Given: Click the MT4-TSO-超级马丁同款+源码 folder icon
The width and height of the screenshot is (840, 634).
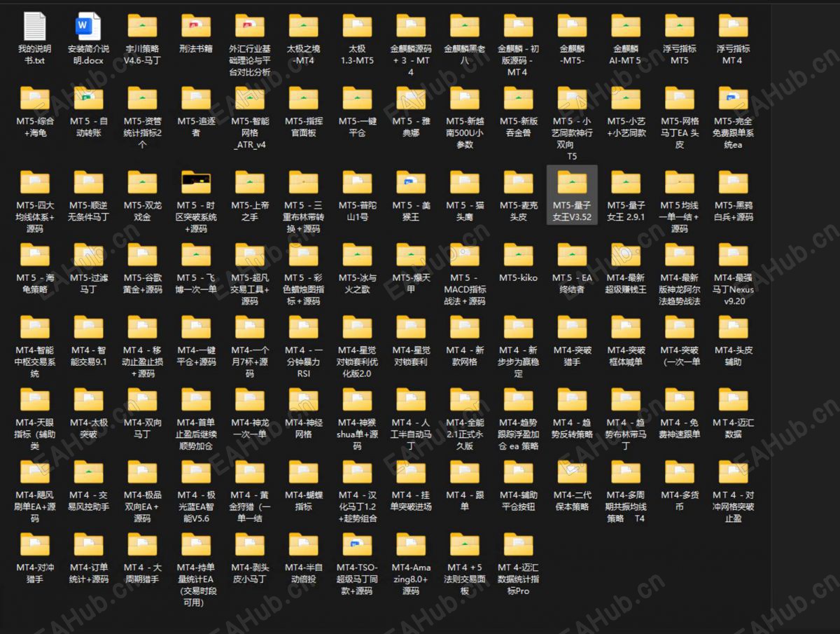Looking at the screenshot, I should (357, 544).
